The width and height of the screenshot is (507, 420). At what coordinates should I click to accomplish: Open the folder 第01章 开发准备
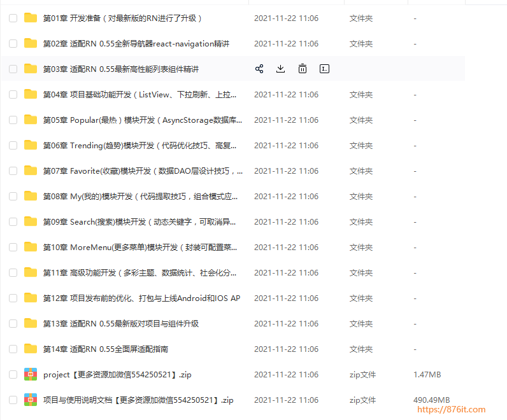(x=122, y=18)
